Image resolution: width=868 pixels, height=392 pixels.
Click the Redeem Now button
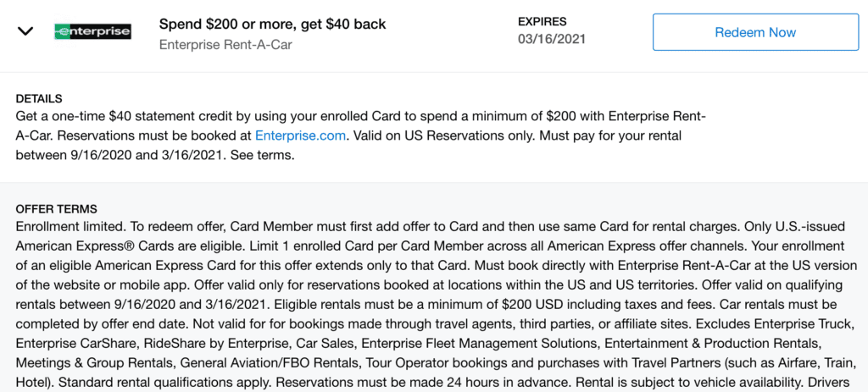pyautogui.click(x=755, y=32)
